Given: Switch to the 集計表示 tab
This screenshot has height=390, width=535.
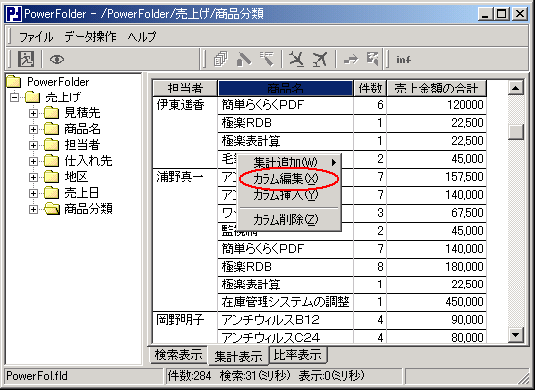Looking at the screenshot, I should [x=238, y=356].
